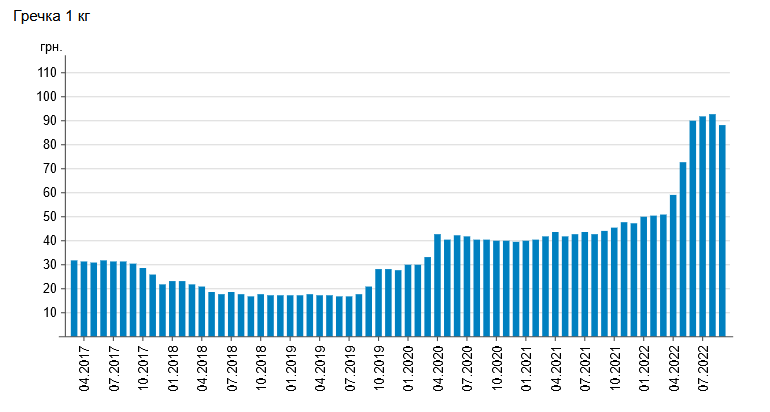770x412 pixels.
Task: Click the 07.2017 date label
Action: pyautogui.click(x=114, y=368)
